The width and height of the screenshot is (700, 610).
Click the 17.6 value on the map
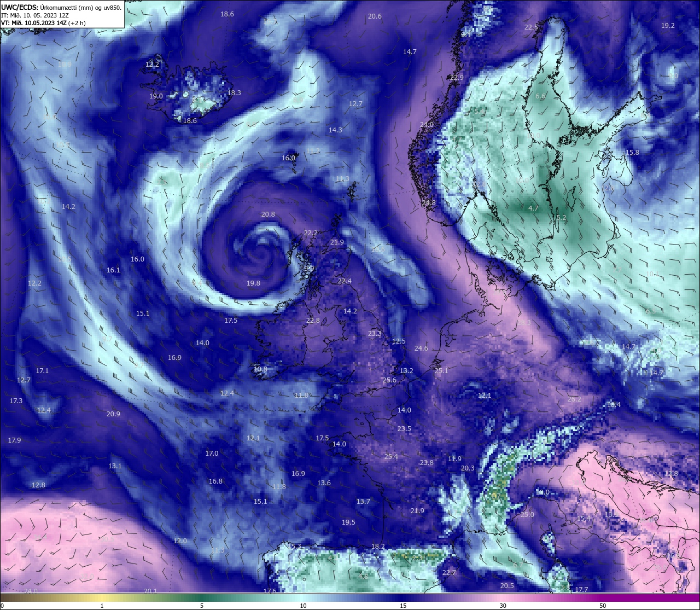270,591
